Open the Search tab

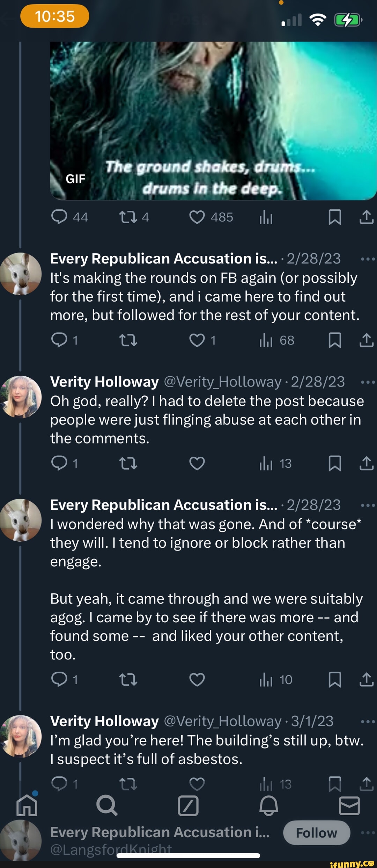[x=106, y=806]
